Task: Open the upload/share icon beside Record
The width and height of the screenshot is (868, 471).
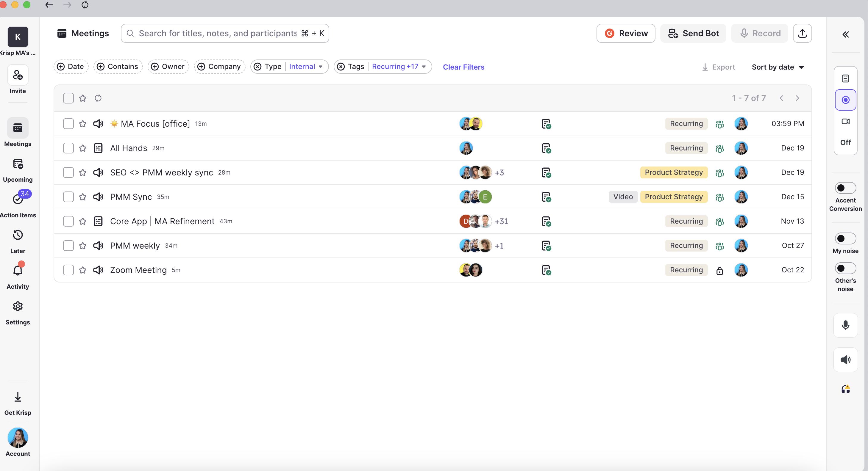Action: pyautogui.click(x=802, y=33)
